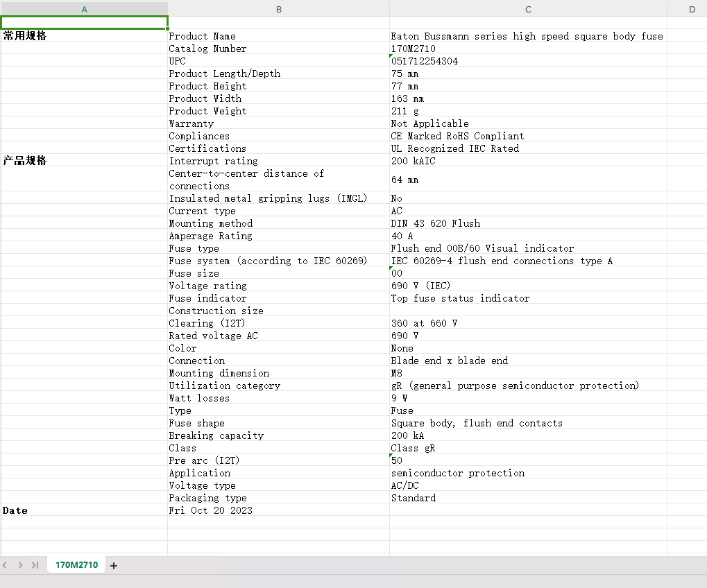Select the 77 mm value
This screenshot has height=588, width=707.
pos(528,85)
